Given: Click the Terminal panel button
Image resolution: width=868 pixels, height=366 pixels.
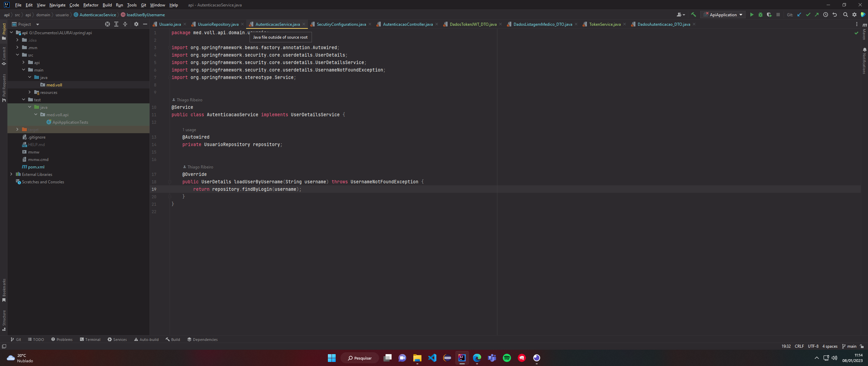Looking at the screenshot, I should pyautogui.click(x=90, y=340).
